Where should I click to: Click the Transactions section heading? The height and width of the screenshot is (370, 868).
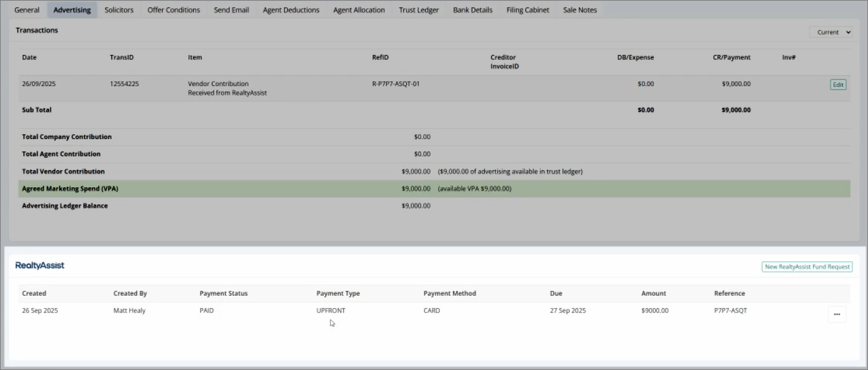37,30
